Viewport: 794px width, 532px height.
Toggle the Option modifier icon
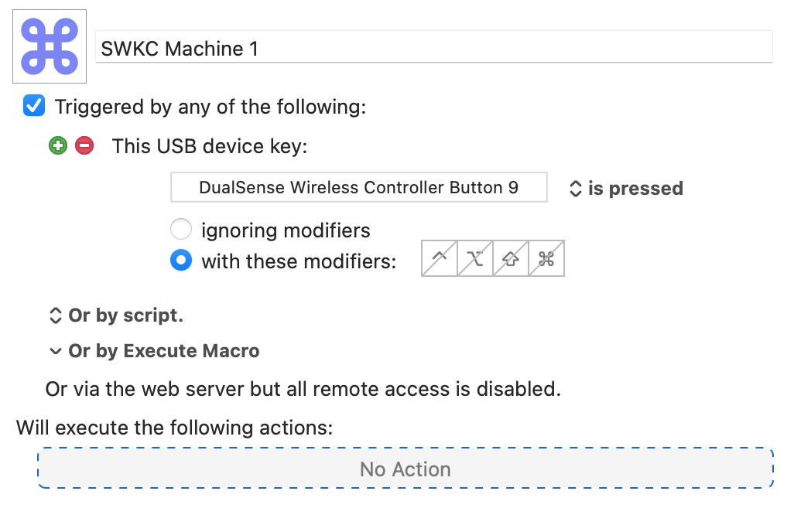pyautogui.click(x=475, y=259)
